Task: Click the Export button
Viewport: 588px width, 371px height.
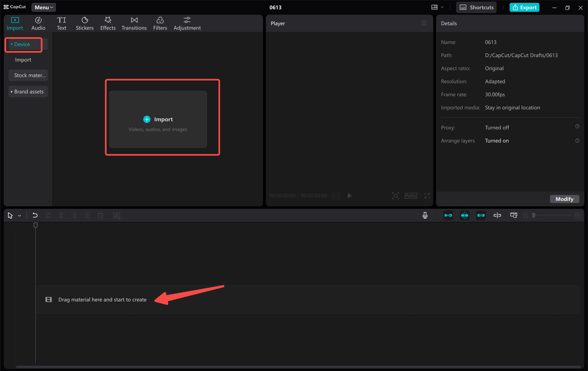Action: tap(524, 7)
